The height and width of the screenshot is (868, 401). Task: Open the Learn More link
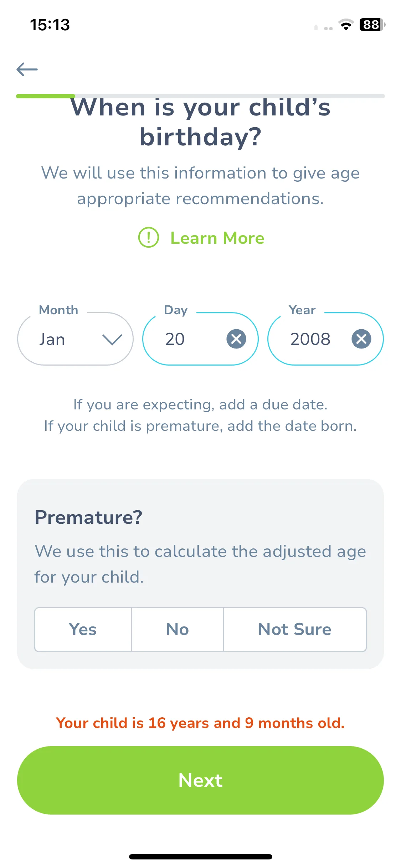click(x=217, y=238)
